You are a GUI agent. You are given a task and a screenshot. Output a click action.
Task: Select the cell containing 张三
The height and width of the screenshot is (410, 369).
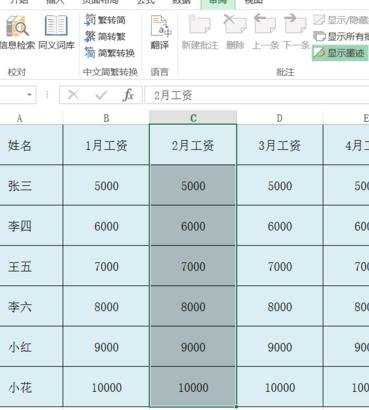pos(31,185)
